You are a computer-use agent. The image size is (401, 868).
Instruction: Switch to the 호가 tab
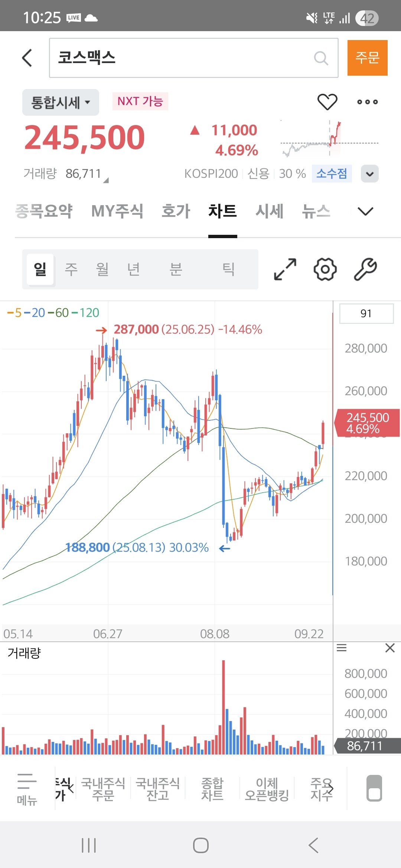click(176, 211)
